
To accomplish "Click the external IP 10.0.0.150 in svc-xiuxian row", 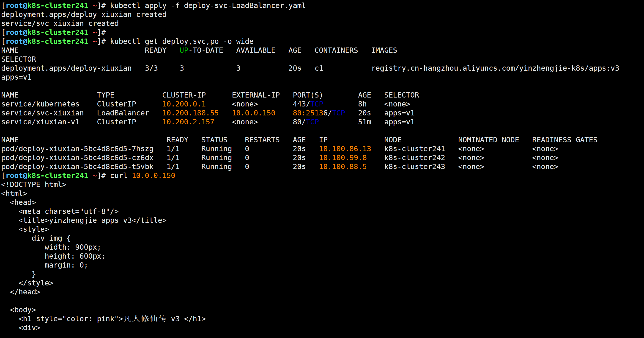I will coord(254,113).
